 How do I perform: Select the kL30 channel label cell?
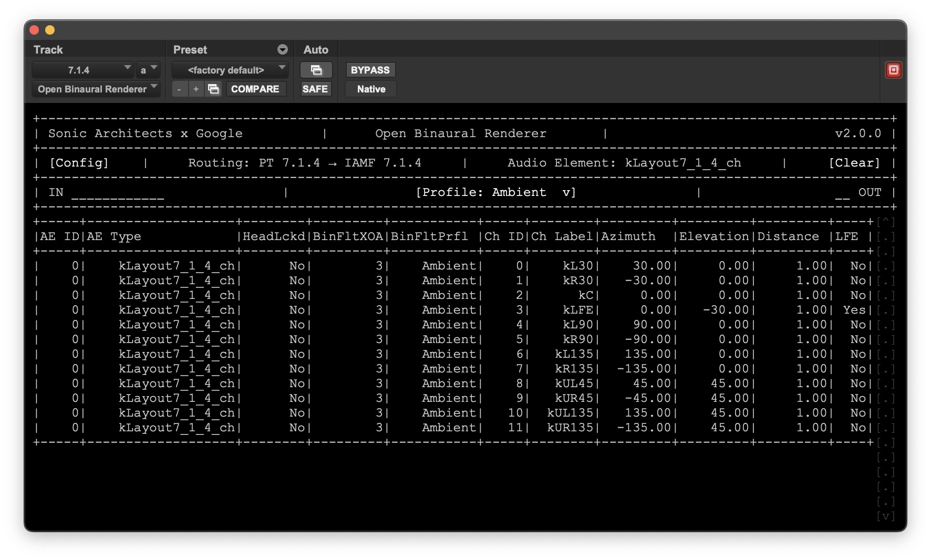tap(578, 266)
